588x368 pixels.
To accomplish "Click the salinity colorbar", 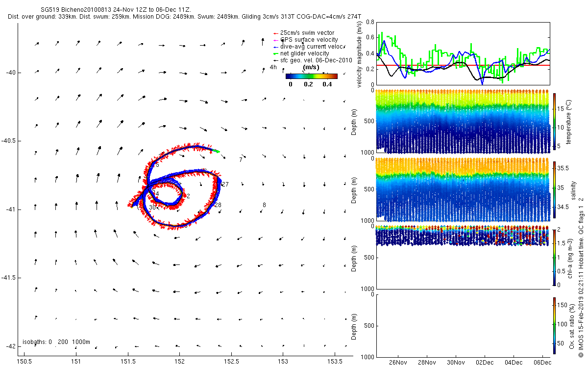I will point(554,189).
